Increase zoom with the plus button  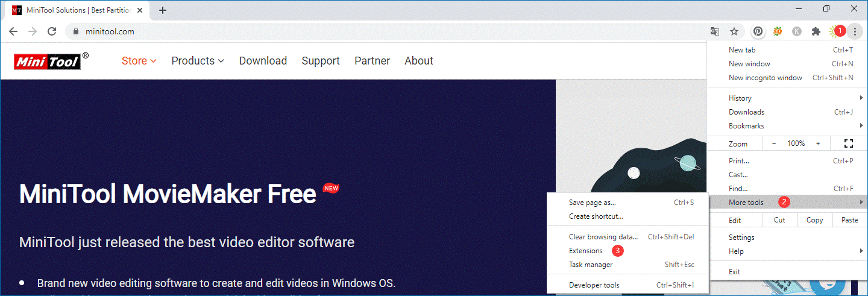click(x=818, y=143)
